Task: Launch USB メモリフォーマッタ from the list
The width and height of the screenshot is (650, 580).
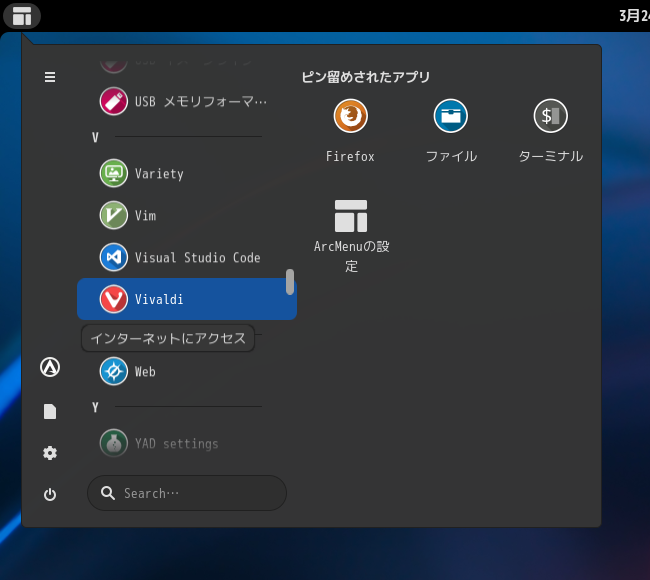Action: pyautogui.click(x=187, y=101)
